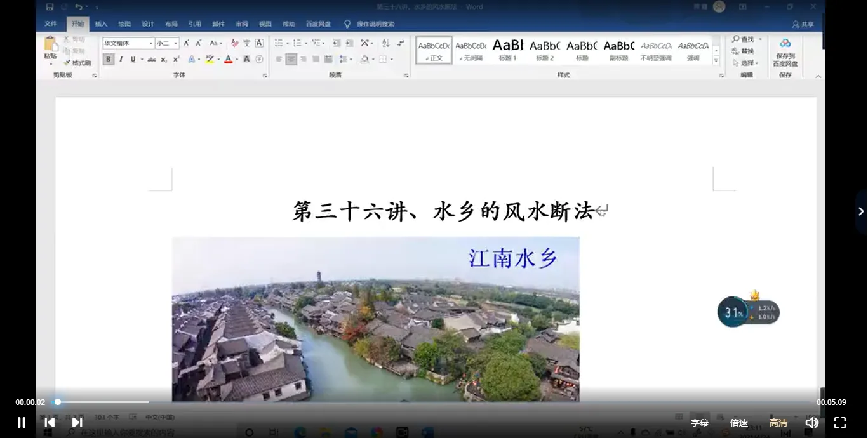Decrease font size with shrink-font icon

198,43
